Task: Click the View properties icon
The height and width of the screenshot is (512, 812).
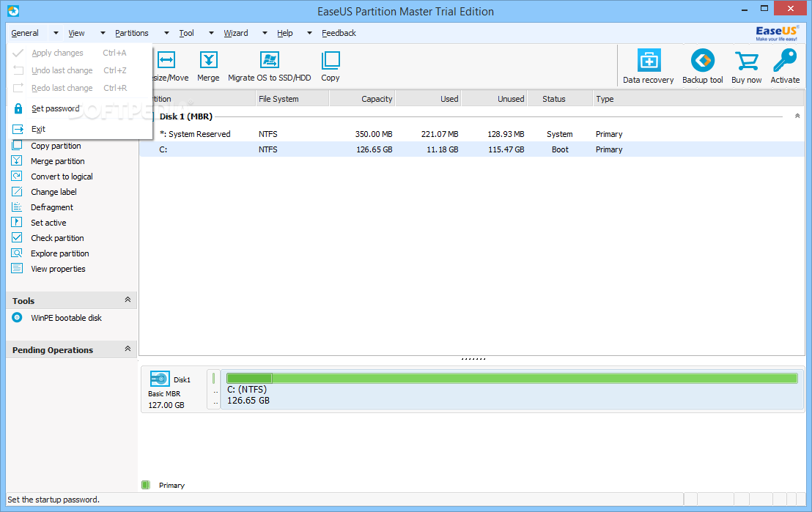Action: tap(17, 268)
